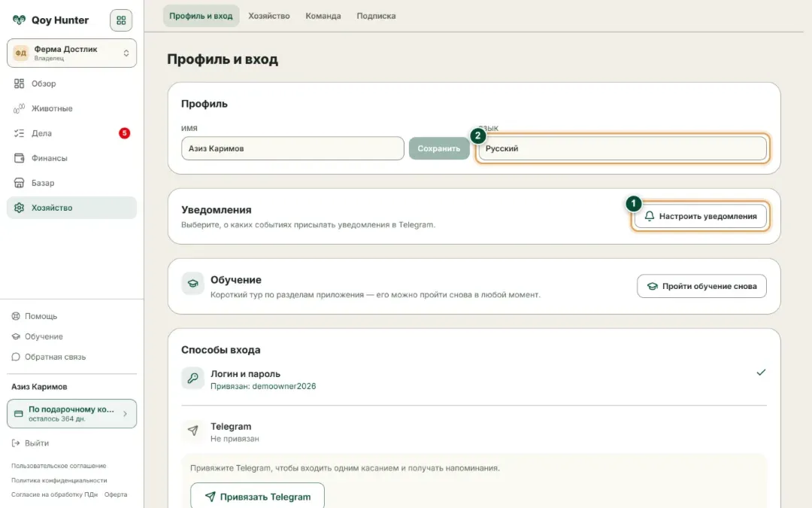The width and height of the screenshot is (812, 508).
Task: Switch to the Хозяйство top tab
Action: 268,16
